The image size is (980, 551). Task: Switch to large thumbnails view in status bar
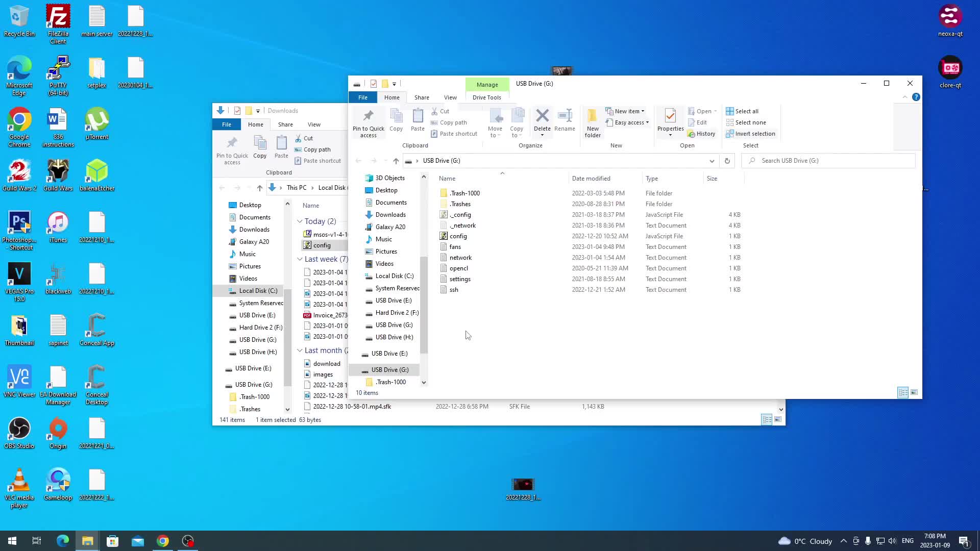[x=914, y=392]
